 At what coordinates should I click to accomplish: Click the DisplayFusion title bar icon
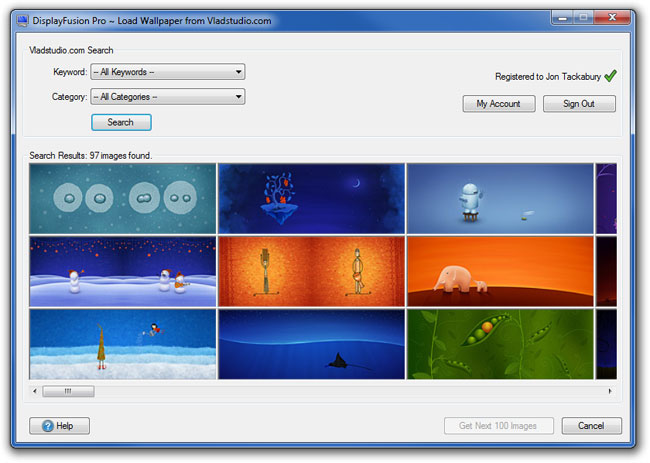(23, 20)
